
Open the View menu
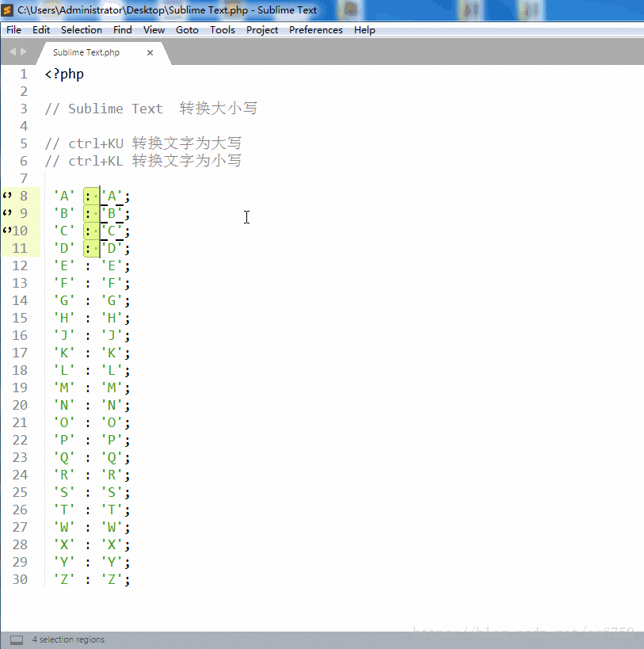pos(154,30)
